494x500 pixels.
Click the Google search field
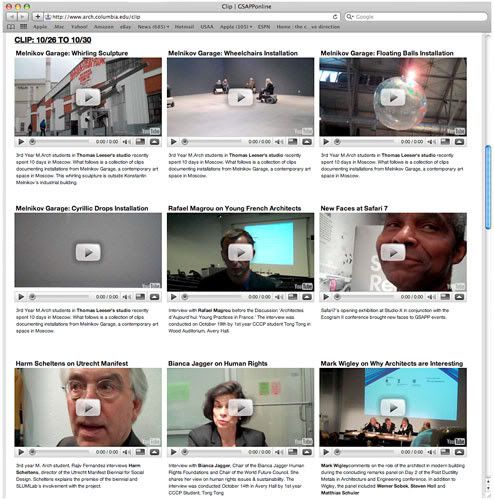pyautogui.click(x=416, y=17)
